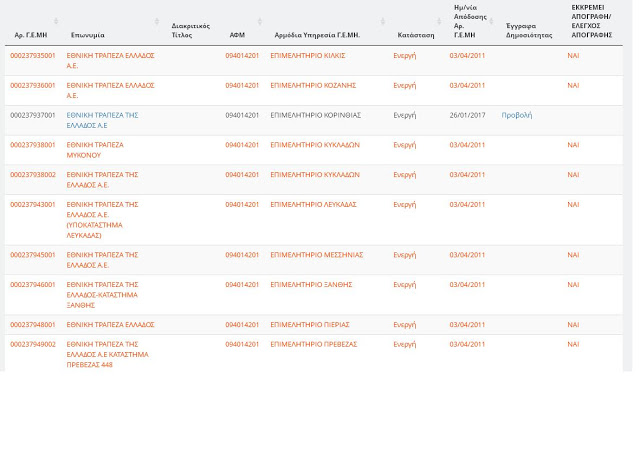Open registry number 000237936001

(x=33, y=85)
